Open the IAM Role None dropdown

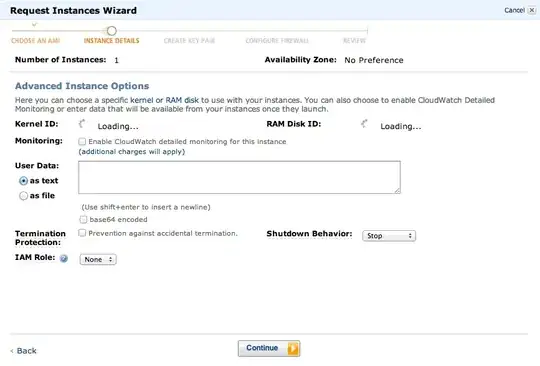tap(98, 259)
